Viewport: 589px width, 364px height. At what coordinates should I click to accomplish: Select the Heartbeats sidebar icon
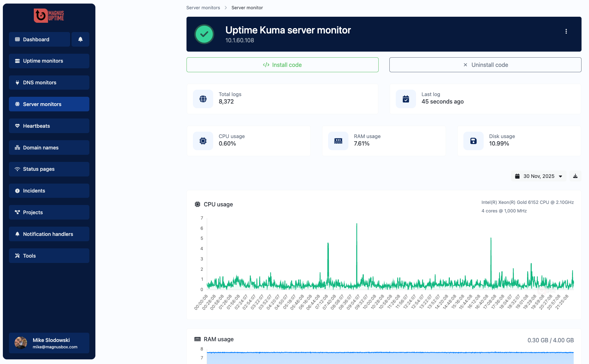[17, 126]
